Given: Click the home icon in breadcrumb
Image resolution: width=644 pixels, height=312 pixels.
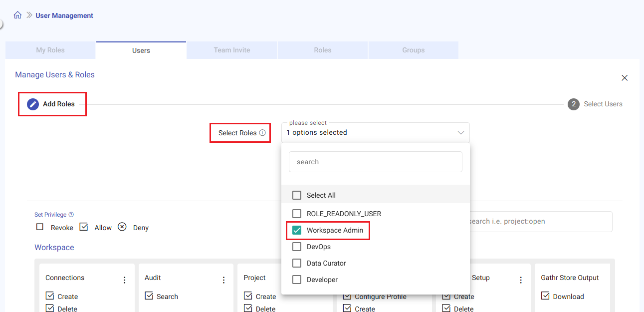Looking at the screenshot, I should point(17,15).
